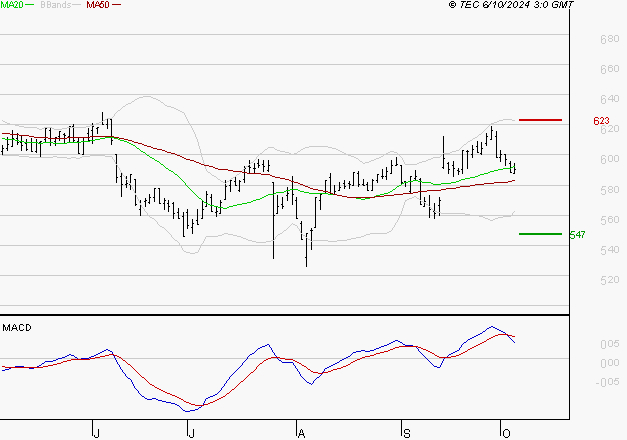Click the green support level line
627x440 pixels.
tap(540, 234)
